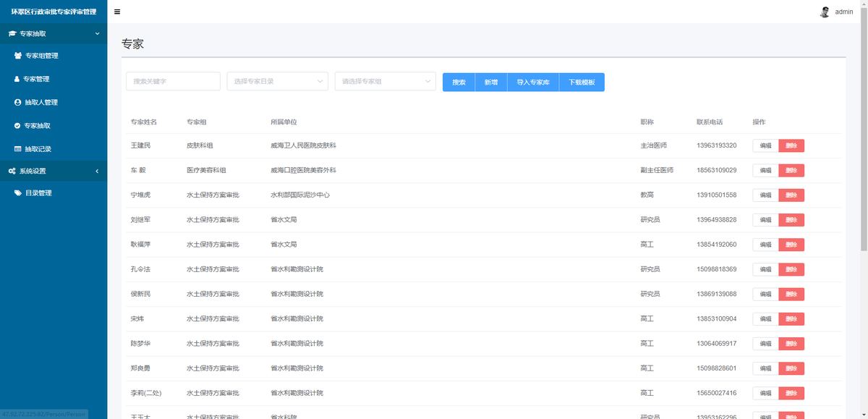The image size is (868, 419).
Task: Click the admin username label
Action: tap(844, 12)
